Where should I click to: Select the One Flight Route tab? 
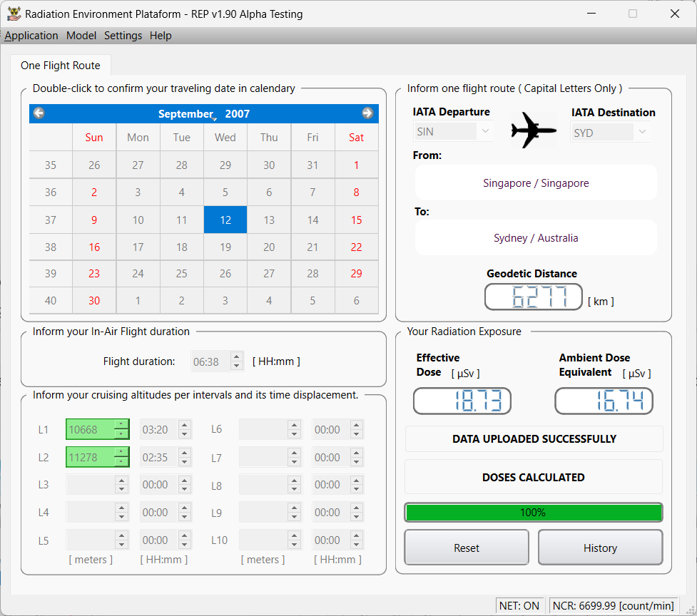61,66
